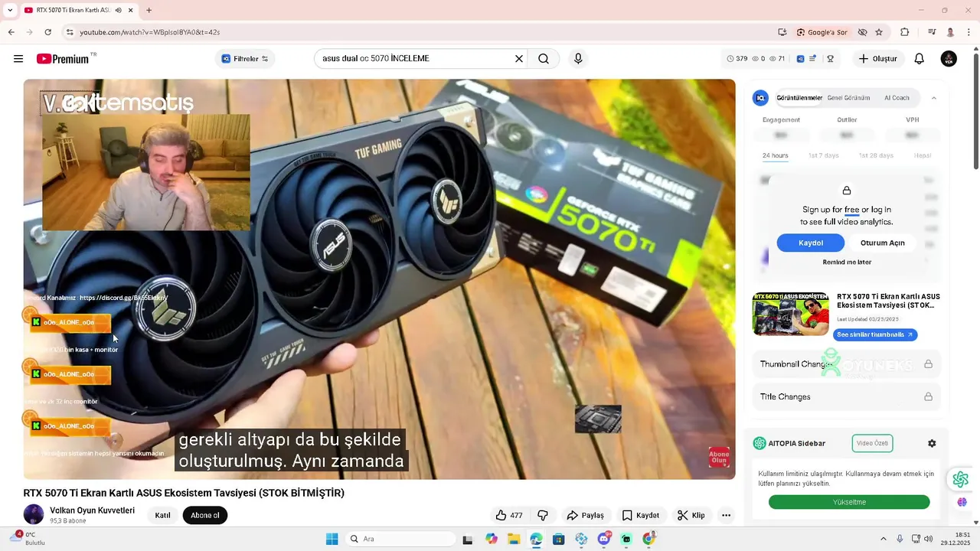Open File Explorer from taskbar
This screenshot has width=980, height=551.
point(514,539)
